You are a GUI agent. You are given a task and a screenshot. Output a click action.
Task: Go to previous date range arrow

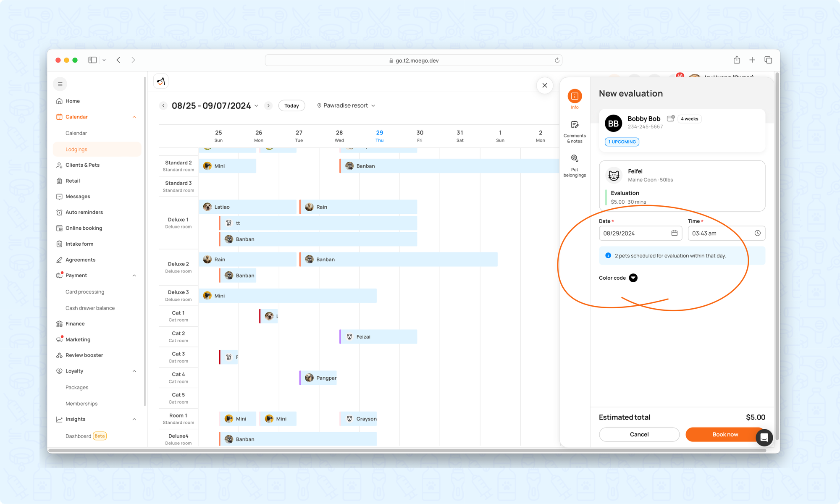163,105
